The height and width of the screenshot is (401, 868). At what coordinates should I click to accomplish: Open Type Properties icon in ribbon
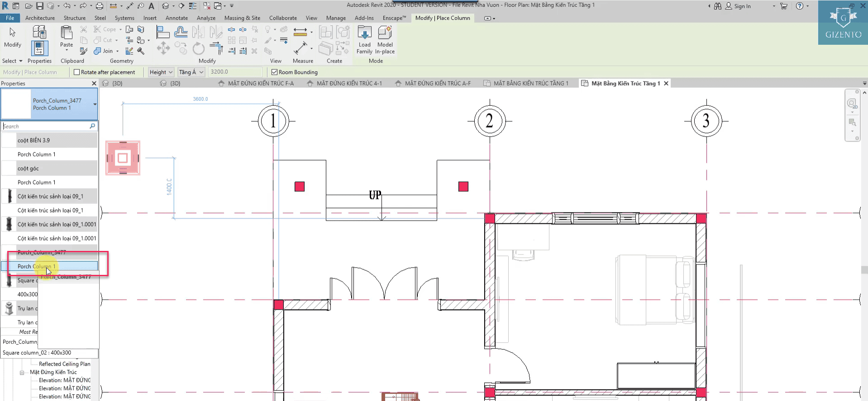pyautogui.click(x=39, y=32)
